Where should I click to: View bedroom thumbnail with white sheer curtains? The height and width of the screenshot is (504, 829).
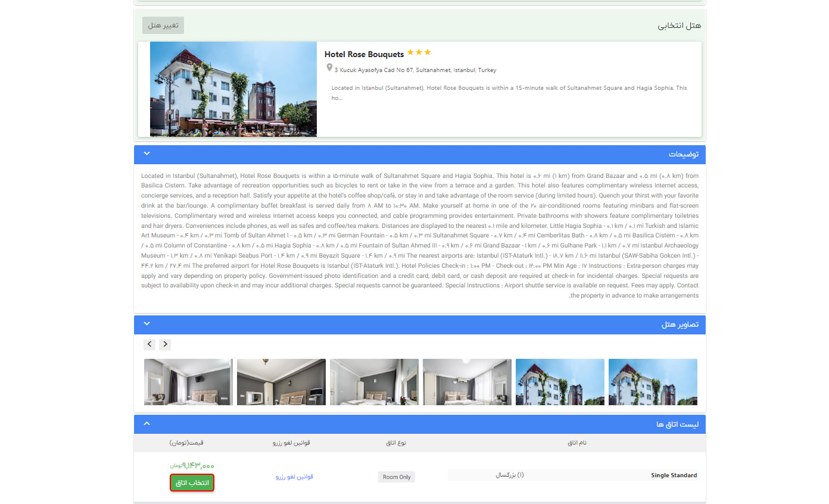coord(467,382)
